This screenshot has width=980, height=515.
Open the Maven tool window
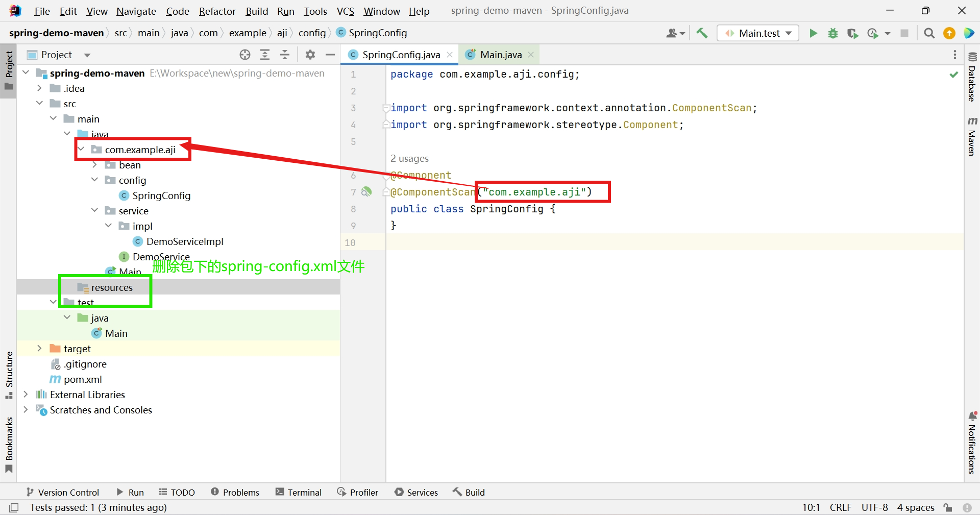[x=972, y=136]
